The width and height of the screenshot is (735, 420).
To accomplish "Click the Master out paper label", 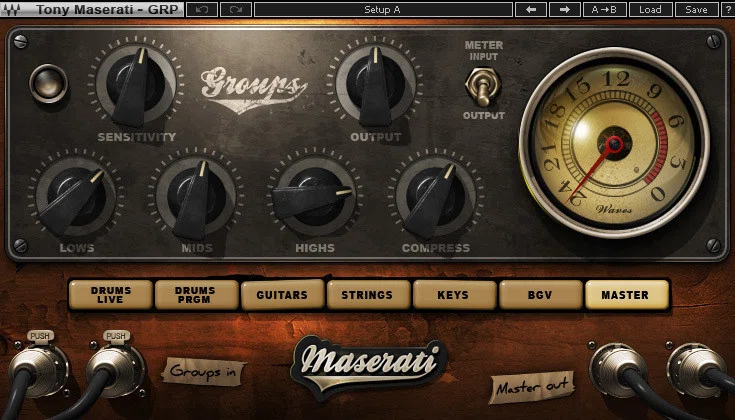I will [x=531, y=387].
